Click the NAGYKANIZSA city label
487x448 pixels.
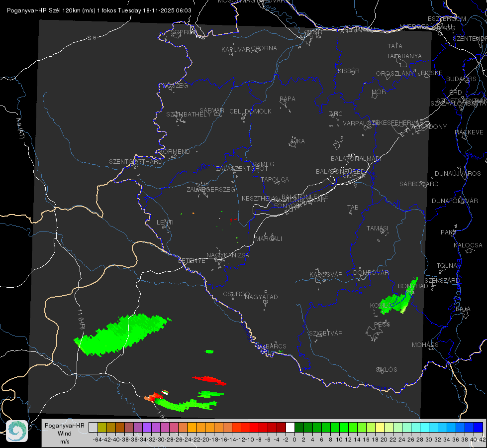tap(228, 255)
